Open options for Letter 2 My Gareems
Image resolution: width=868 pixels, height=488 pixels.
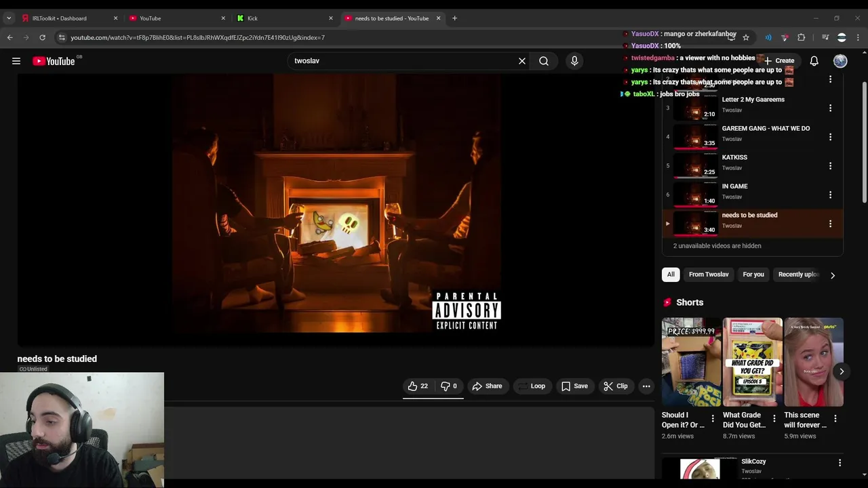(x=830, y=108)
